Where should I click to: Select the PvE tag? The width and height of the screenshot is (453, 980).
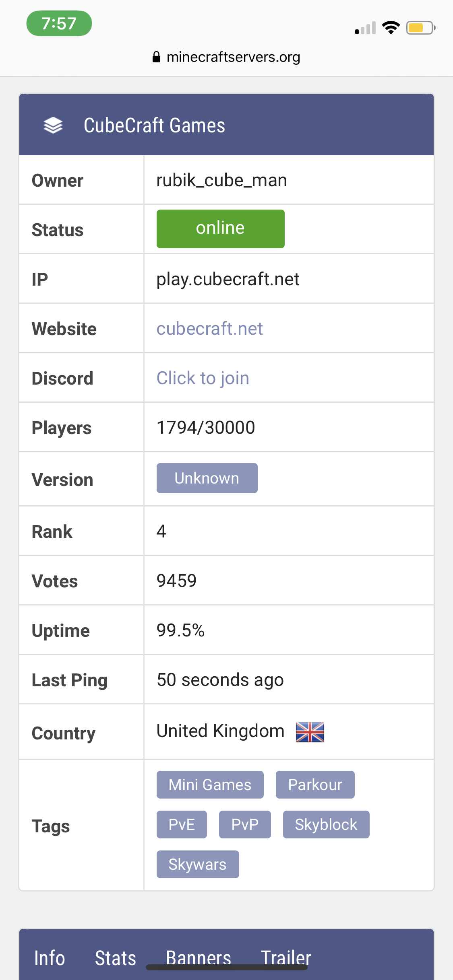coord(182,824)
